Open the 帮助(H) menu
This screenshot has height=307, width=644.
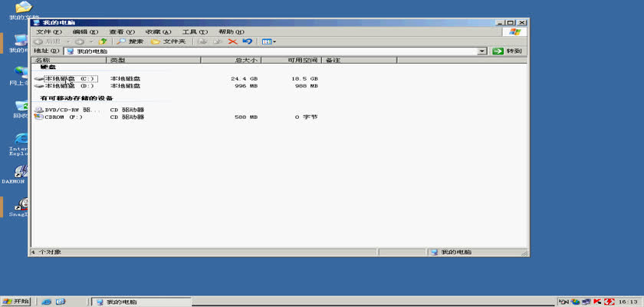pos(232,31)
